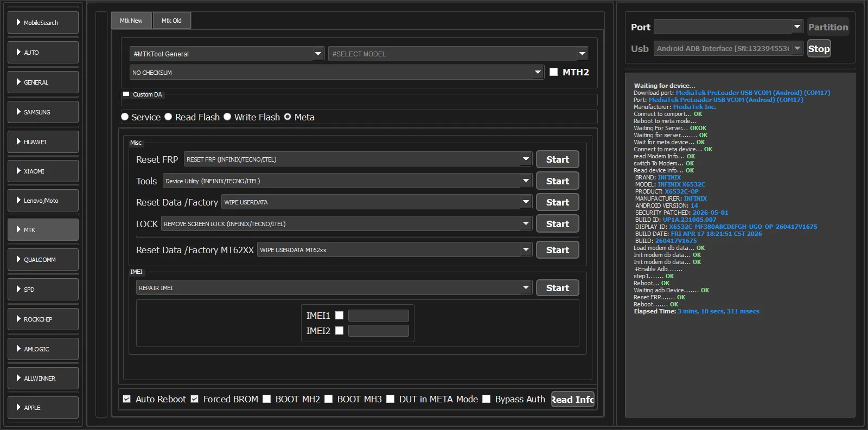Open the QUALCOMM sidebar section
The width and height of the screenshot is (868, 430).
(x=43, y=260)
